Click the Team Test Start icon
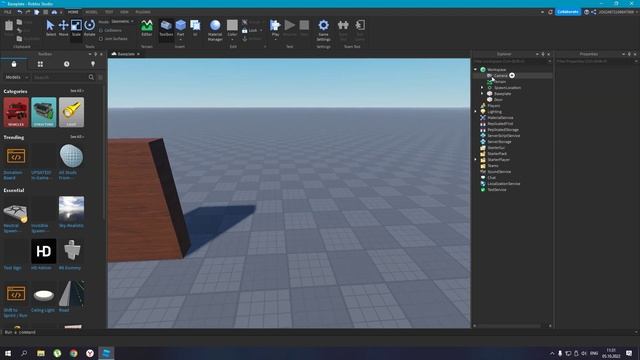The width and height of the screenshot is (640, 360). (343, 25)
